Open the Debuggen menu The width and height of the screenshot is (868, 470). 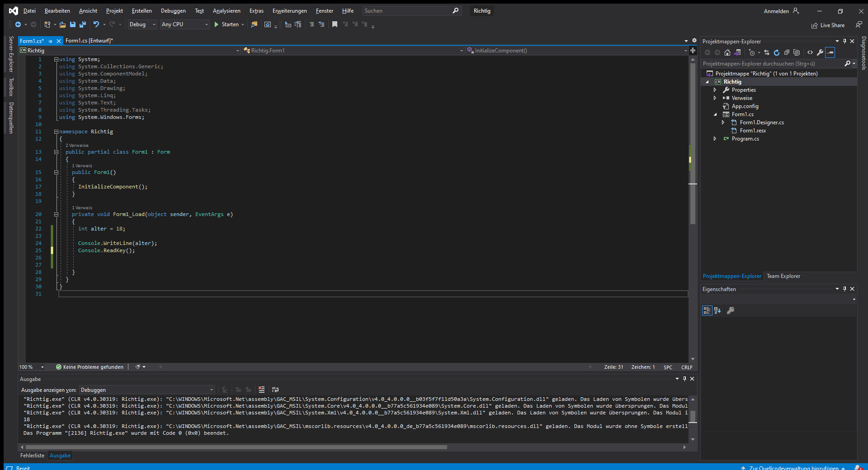[173, 10]
